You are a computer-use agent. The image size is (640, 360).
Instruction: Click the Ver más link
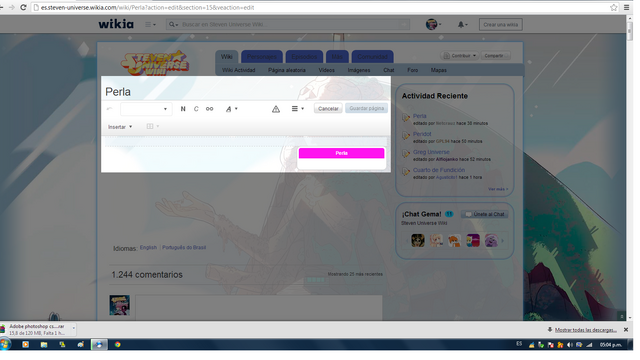498,189
